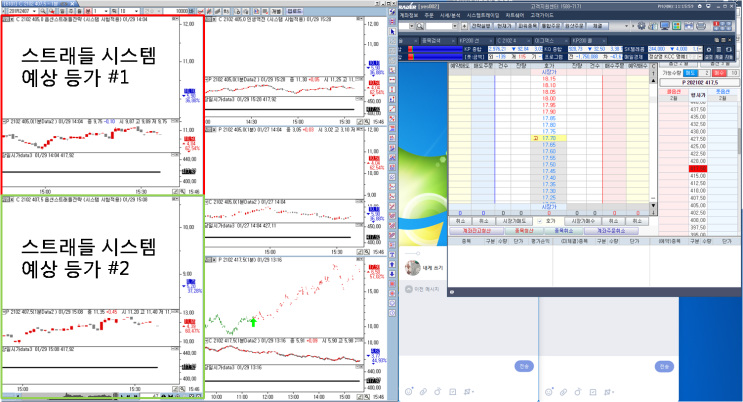743x402 pixels.
Task: Click the 이전 메시지 link in chat
Action: pyautogui.click(x=423, y=289)
